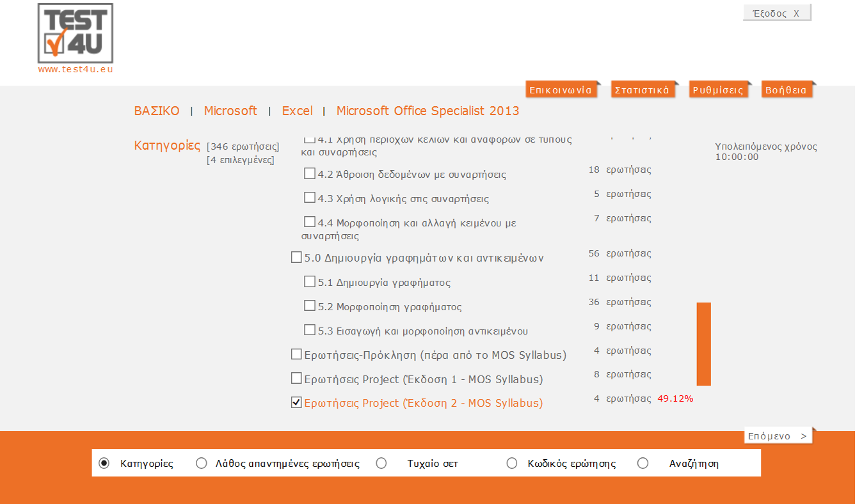Screen dimensions: 855x504
Task: Select the Αναζήτηση radio button
Action: (643, 463)
